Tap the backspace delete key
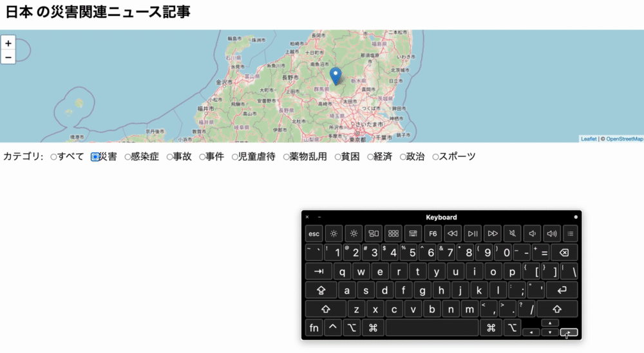The image size is (644, 353). point(564,253)
